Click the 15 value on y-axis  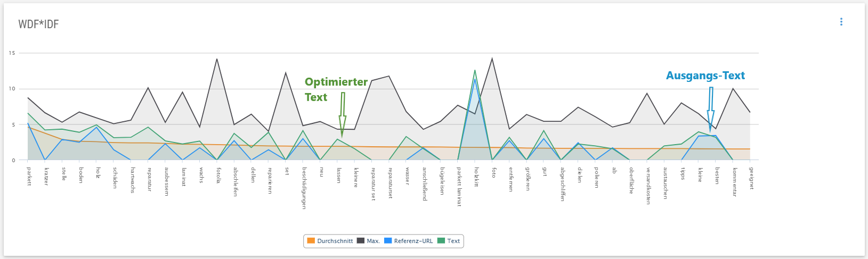(12, 53)
